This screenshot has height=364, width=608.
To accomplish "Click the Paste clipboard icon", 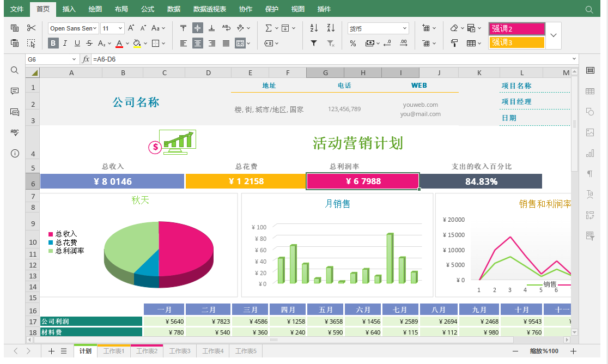I will tap(15, 43).
